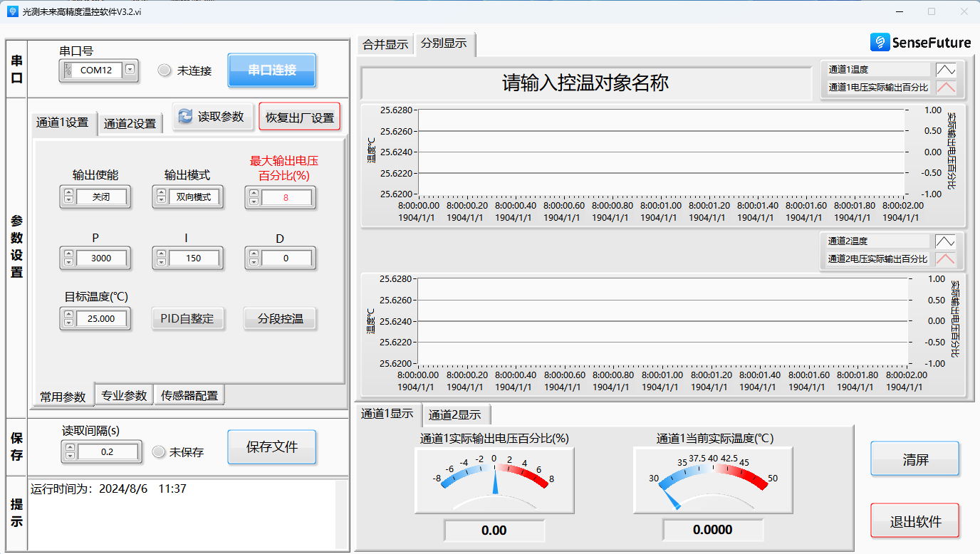This screenshot has width=980, height=554.
Task: Click the down arrow of 输出使能
Action: (x=68, y=201)
